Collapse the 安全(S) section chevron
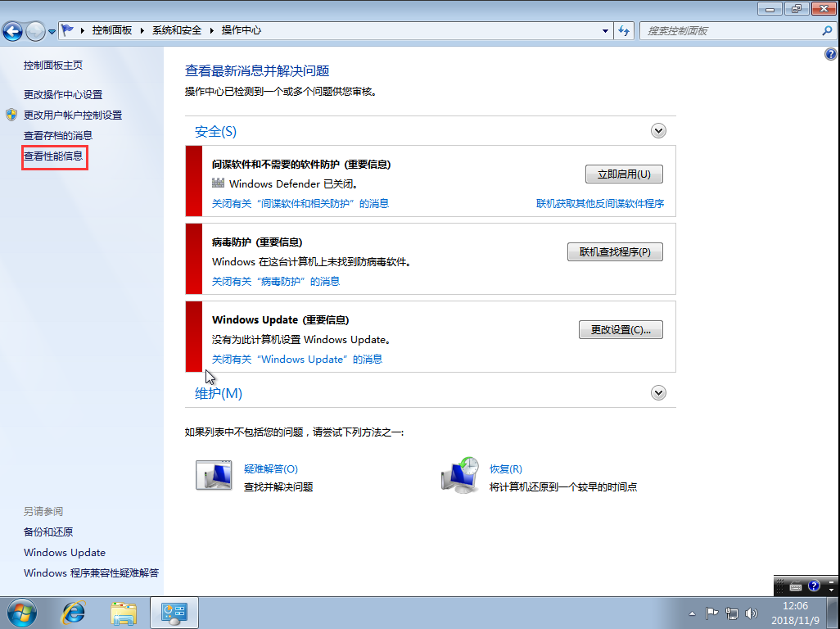Screen dimensions: 840x629 (658, 131)
